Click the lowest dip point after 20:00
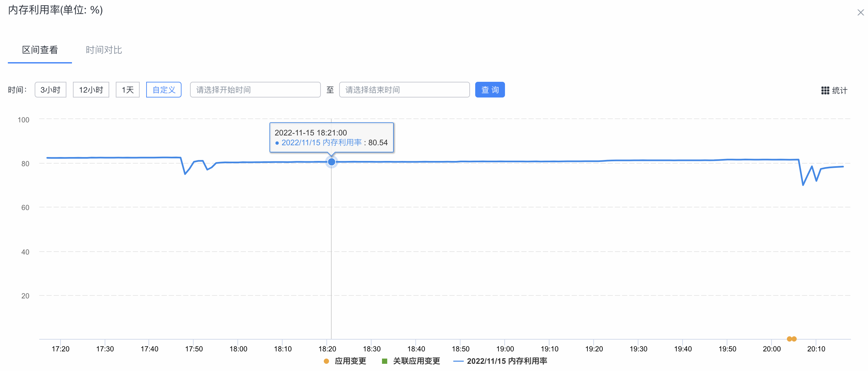This screenshot has height=371, width=868. (x=803, y=185)
